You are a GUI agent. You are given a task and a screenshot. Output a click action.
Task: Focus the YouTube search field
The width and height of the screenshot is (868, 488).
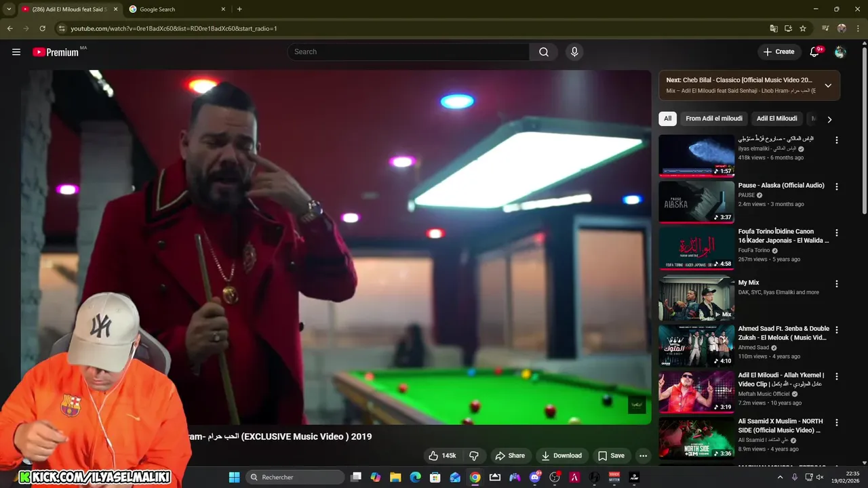tap(408, 52)
